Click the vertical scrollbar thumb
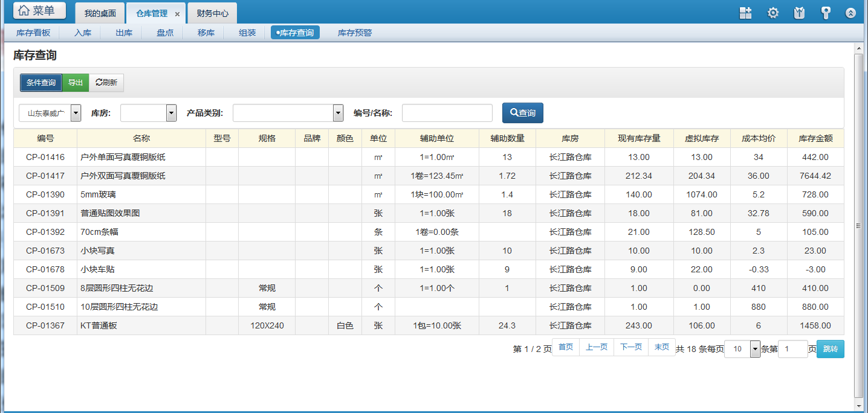 tap(858, 225)
